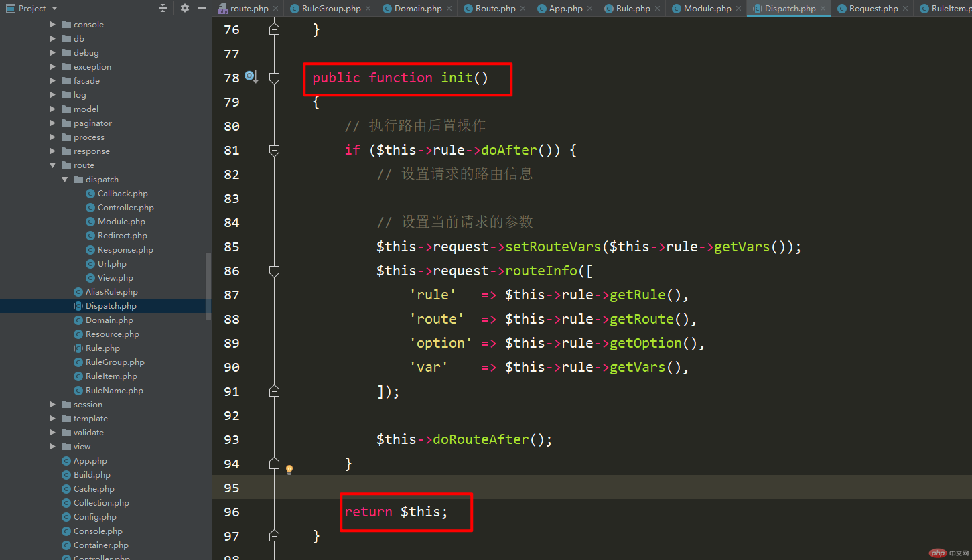Select Dispatch.php in the project tree

point(105,305)
